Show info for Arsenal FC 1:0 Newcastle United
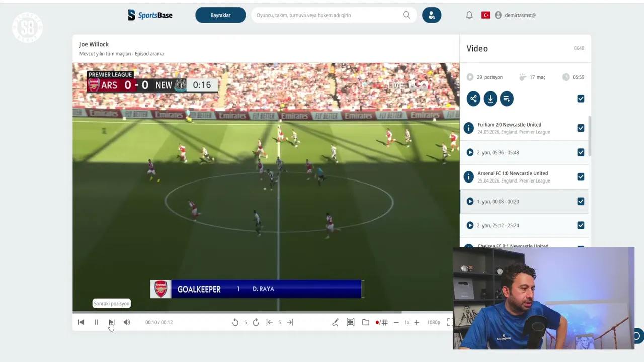The height and width of the screenshot is (362, 644). (x=469, y=177)
